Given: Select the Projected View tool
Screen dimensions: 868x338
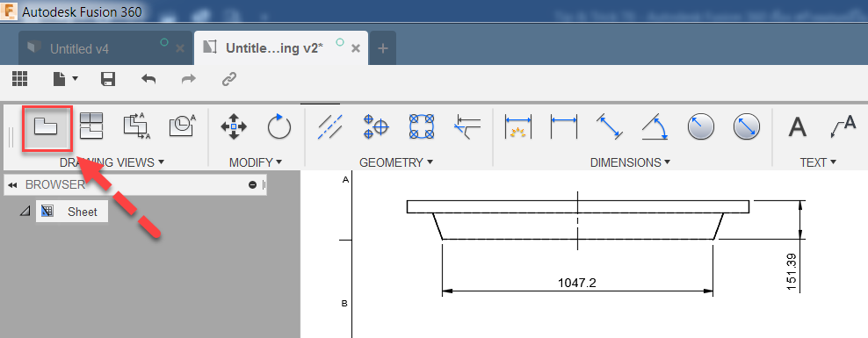Looking at the screenshot, I should [x=91, y=126].
